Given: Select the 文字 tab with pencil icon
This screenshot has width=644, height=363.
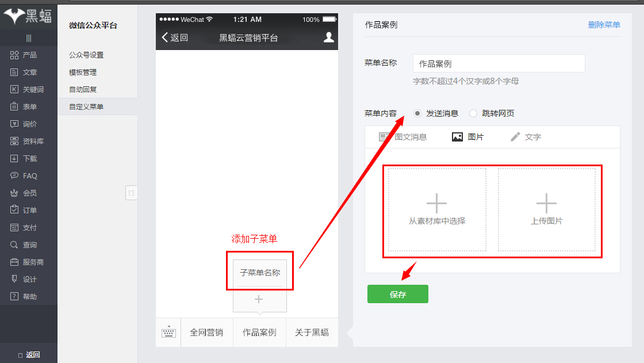Looking at the screenshot, I should (x=526, y=137).
